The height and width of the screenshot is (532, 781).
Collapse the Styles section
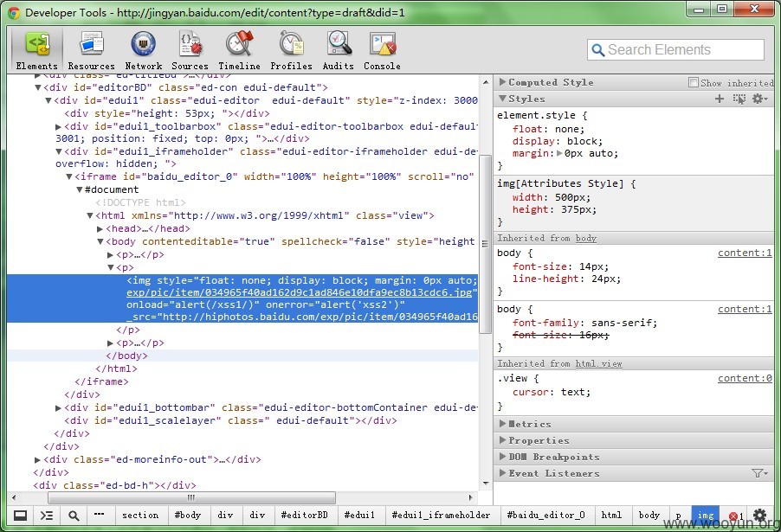[502, 99]
